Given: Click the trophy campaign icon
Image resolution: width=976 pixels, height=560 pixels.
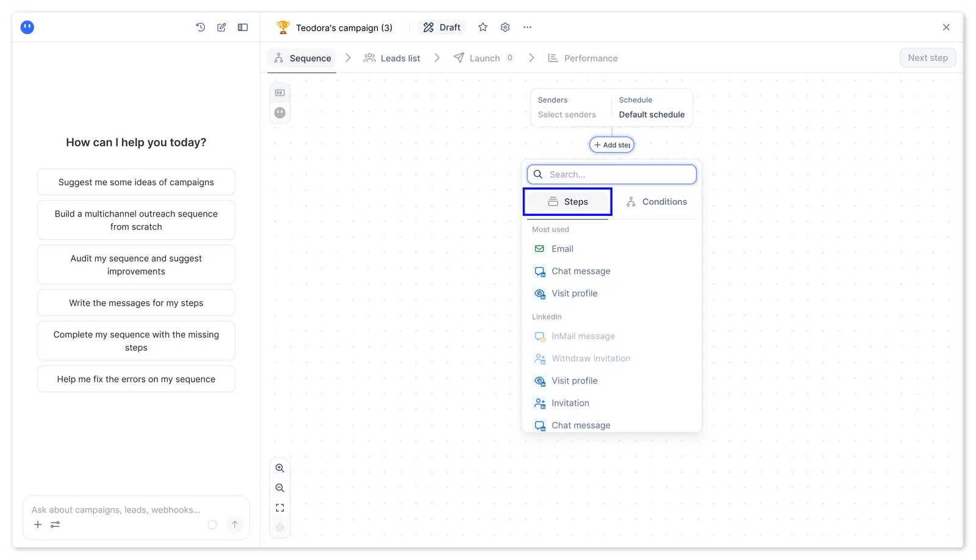Looking at the screenshot, I should tap(282, 27).
